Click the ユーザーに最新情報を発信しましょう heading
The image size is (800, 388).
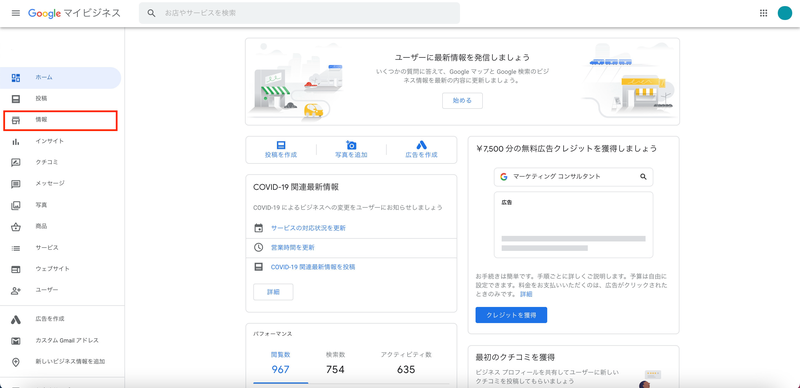[462, 57]
